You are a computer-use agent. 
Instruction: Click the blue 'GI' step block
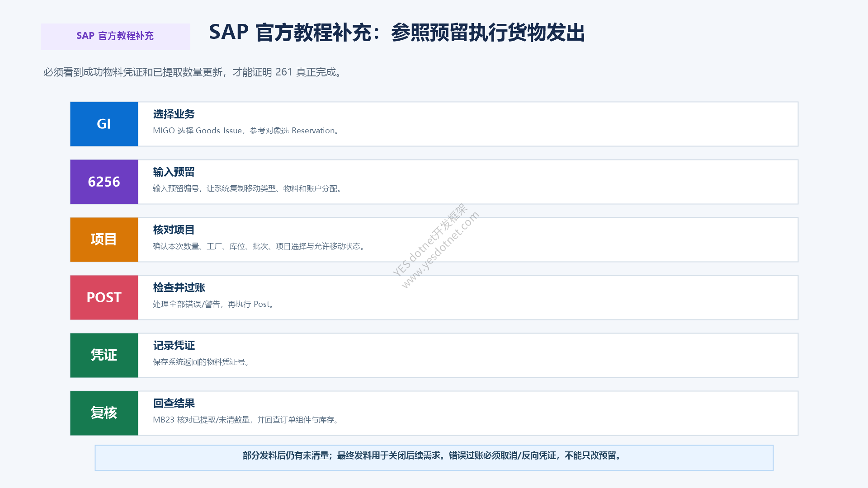[x=104, y=124]
